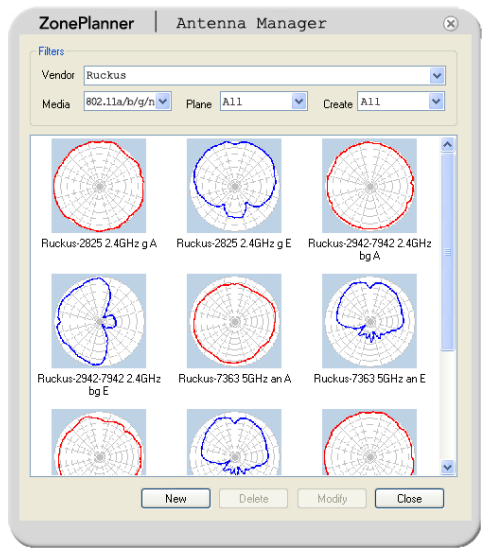The height and width of the screenshot is (553, 488).
Task: Select the Ruckus-2942-7942 2.4GHz bg E pattern thumbnail
Action: 99,321
